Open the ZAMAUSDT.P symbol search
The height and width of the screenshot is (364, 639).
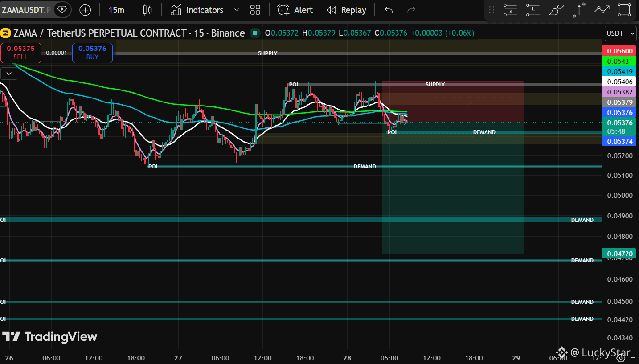click(x=26, y=10)
